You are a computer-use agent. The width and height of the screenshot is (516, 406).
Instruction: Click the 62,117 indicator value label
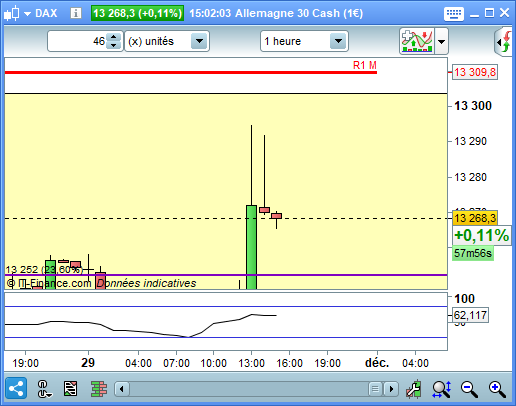470,315
